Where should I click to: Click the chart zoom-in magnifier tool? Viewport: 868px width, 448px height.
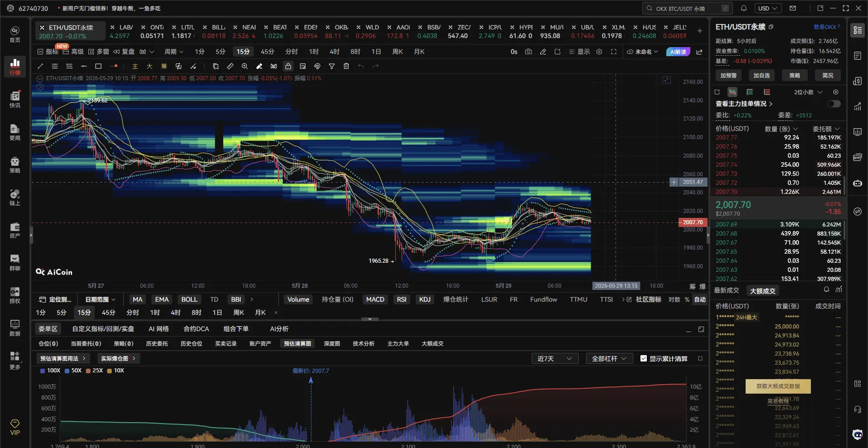pyautogui.click(x=245, y=66)
